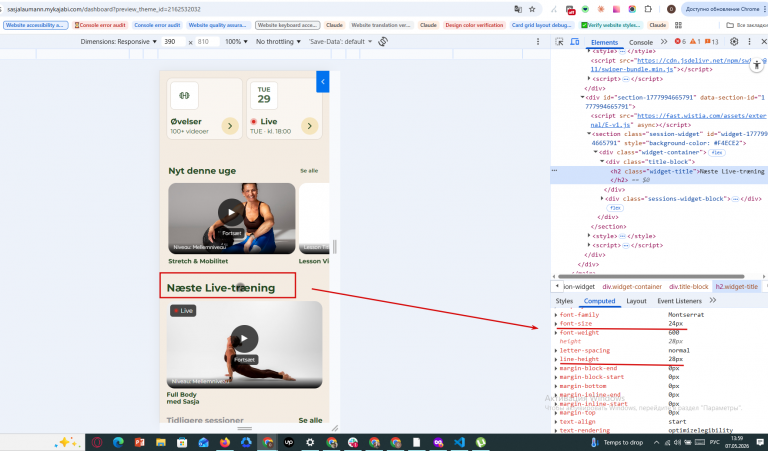Screen dimensions: 768x451
Task: Click the Chrome update available button
Action: click(722, 9)
